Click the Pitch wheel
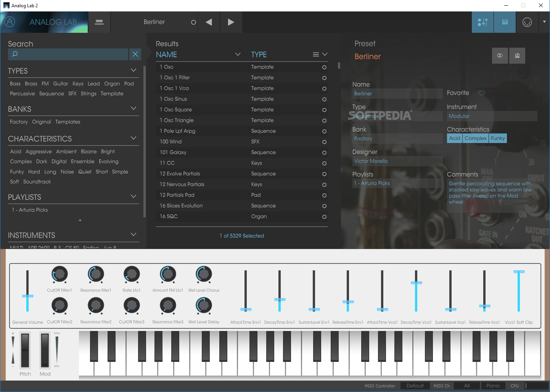 (25, 350)
